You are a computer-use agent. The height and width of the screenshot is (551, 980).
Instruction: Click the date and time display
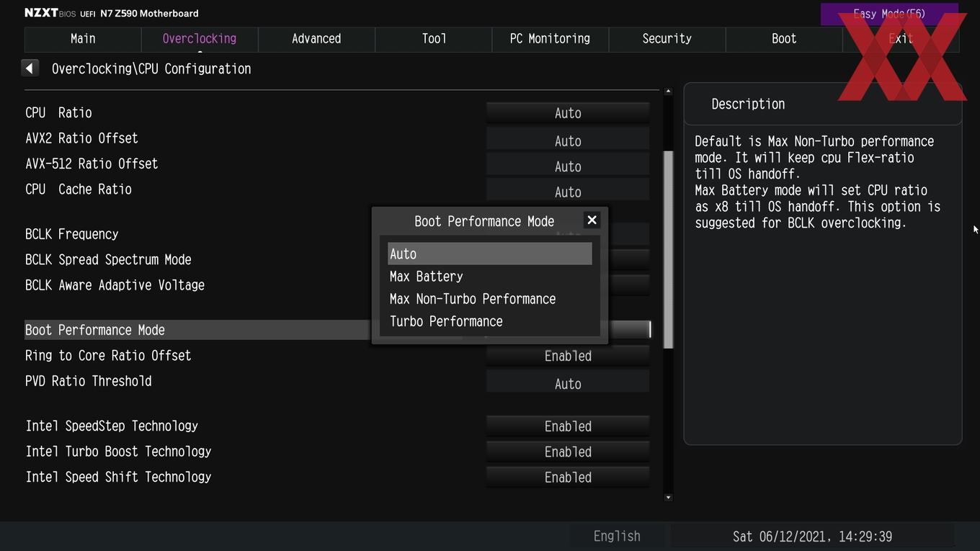[812, 537]
